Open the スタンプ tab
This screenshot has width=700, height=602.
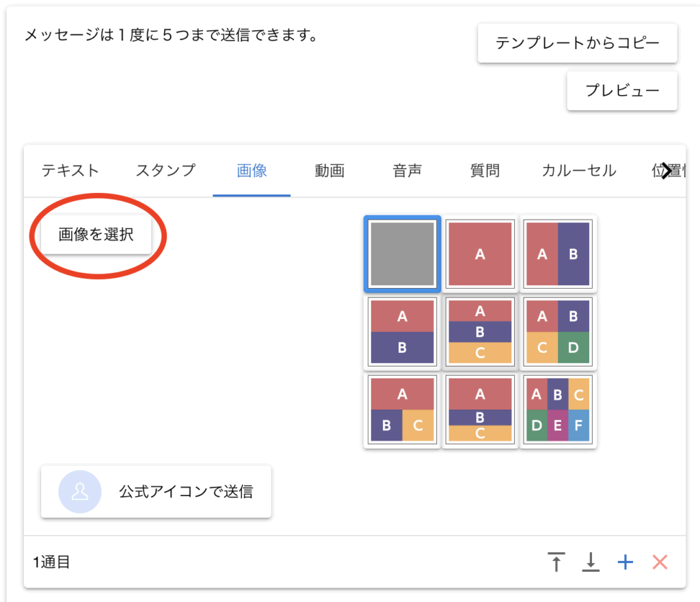[x=165, y=171]
